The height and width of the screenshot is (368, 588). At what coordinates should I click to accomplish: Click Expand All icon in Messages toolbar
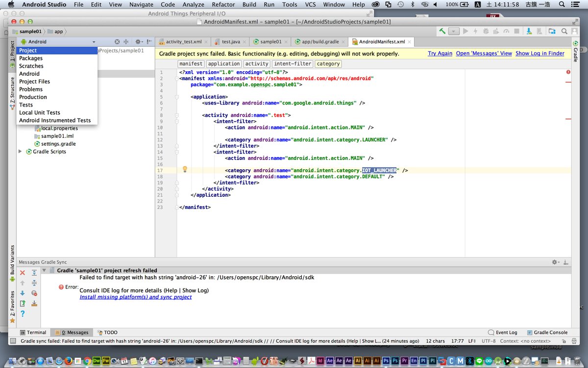[x=34, y=273]
